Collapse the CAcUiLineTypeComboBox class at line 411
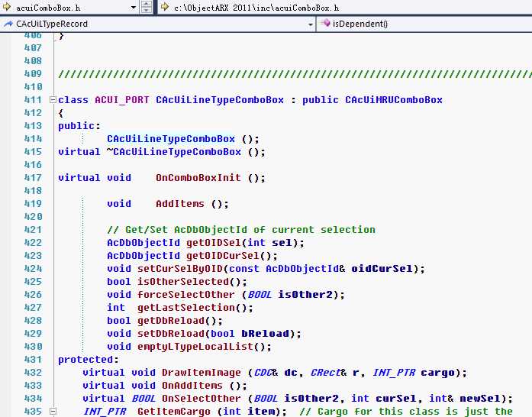 (x=53, y=99)
